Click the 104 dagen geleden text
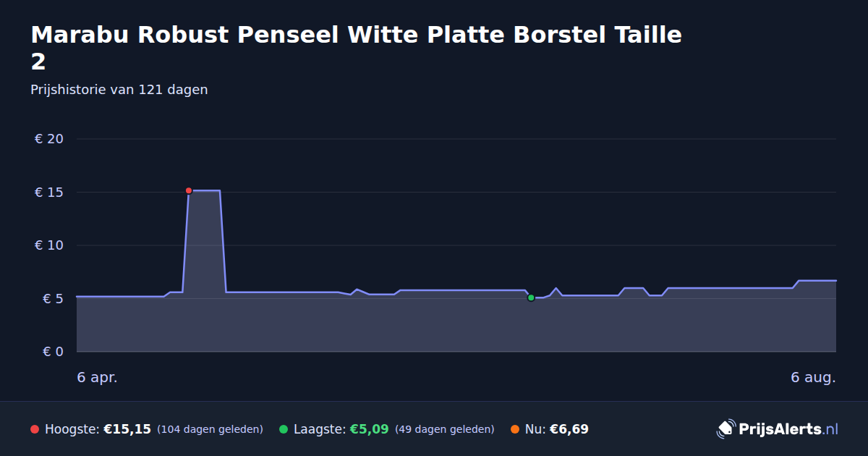Viewport: 868px width, 456px height. tap(210, 429)
